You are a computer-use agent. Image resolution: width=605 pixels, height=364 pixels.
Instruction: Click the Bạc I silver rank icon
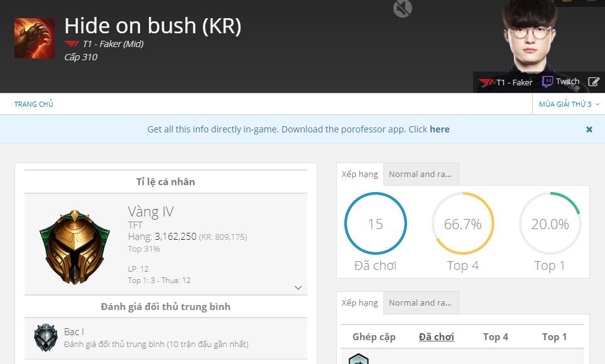(x=45, y=338)
